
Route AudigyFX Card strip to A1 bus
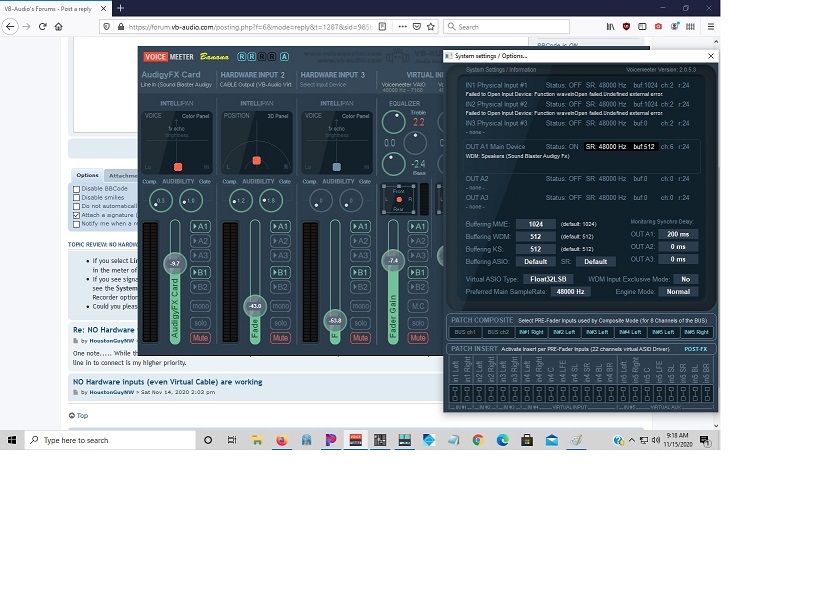200,227
